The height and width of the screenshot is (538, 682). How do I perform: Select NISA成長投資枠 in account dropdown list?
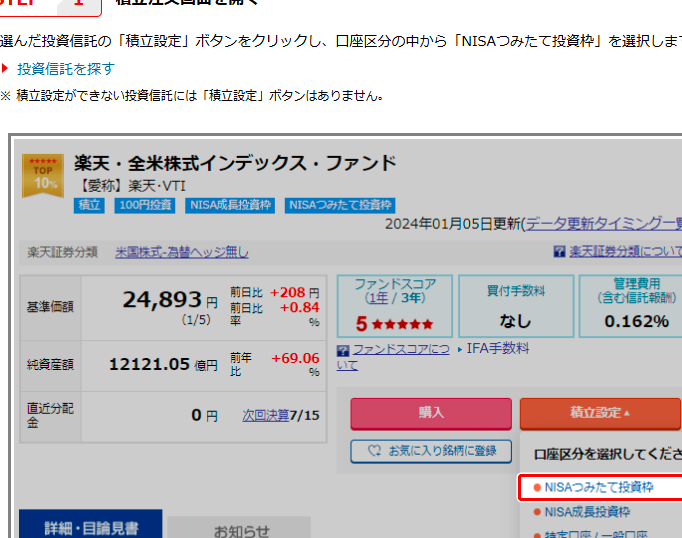click(587, 512)
